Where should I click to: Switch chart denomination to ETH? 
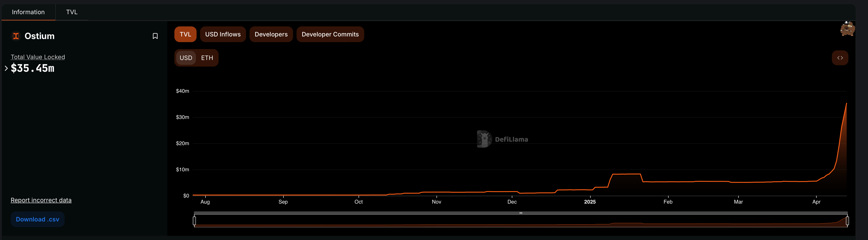207,58
